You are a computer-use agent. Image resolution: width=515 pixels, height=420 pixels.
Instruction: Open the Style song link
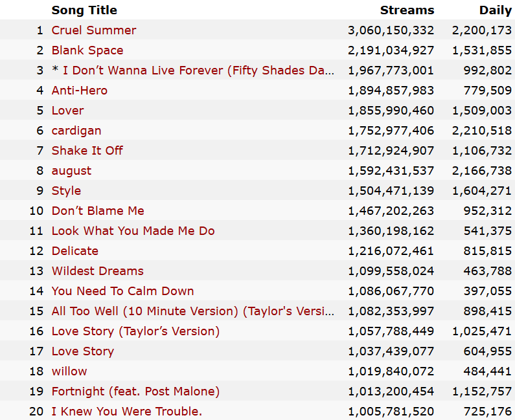click(67, 191)
